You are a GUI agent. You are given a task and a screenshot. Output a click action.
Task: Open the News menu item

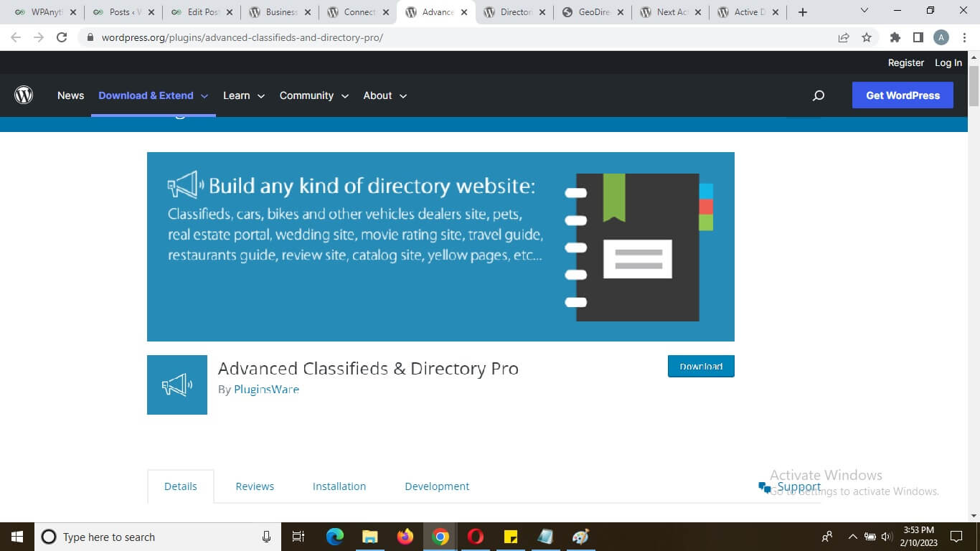tap(70, 95)
